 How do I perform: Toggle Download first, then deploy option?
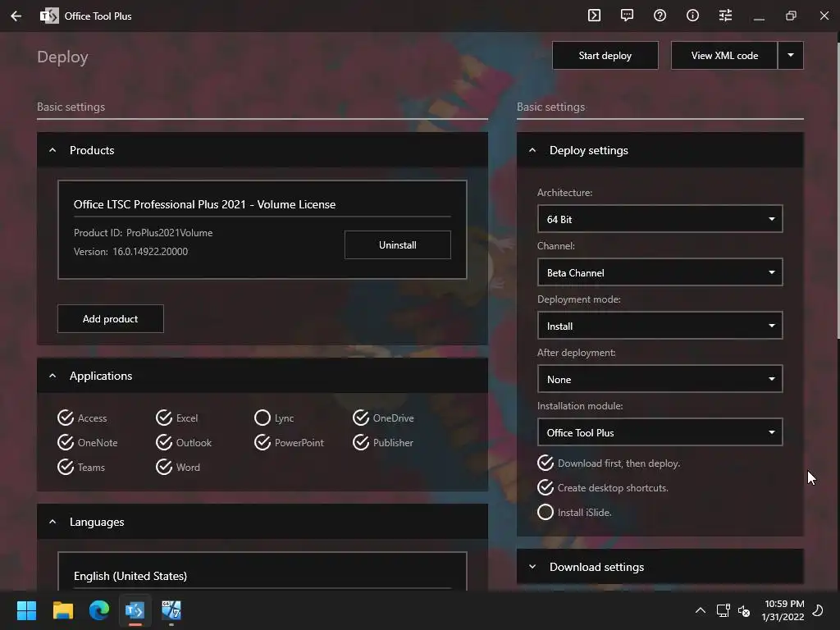point(609,463)
